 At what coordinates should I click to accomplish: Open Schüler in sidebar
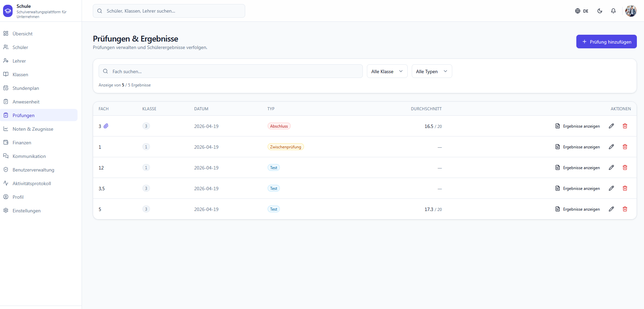pyautogui.click(x=39, y=47)
